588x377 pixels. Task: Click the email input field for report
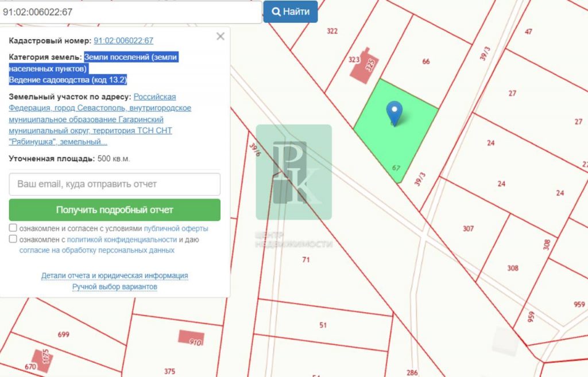pyautogui.click(x=115, y=184)
